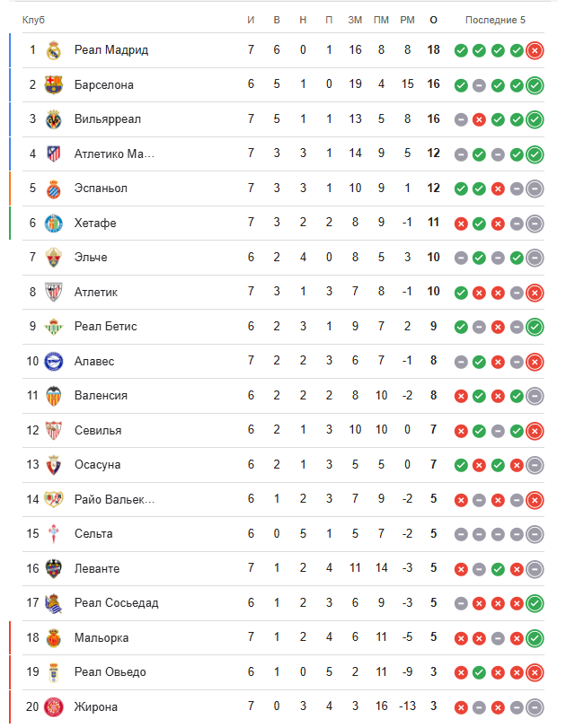Click the О points column header

pyautogui.click(x=434, y=20)
